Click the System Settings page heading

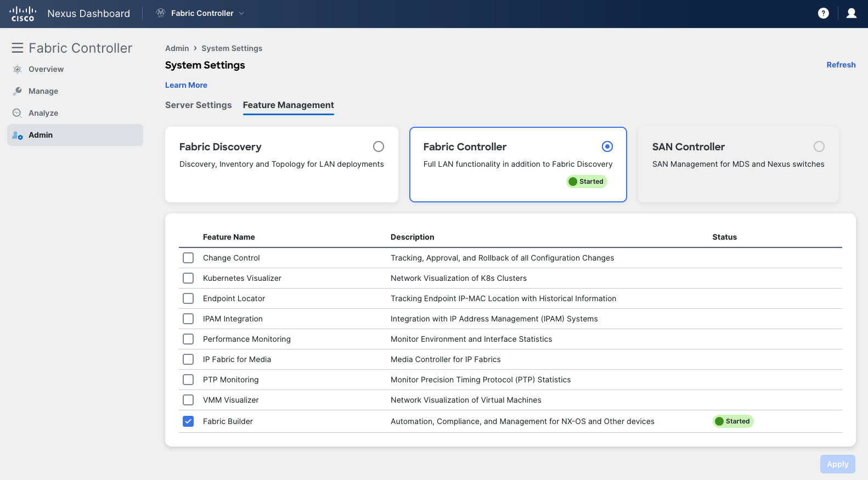click(x=205, y=65)
